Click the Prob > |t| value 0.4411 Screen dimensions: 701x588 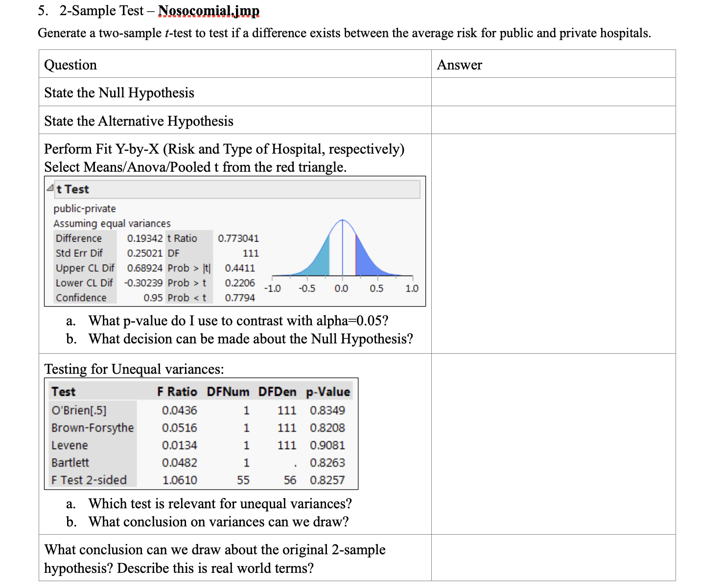click(239, 268)
